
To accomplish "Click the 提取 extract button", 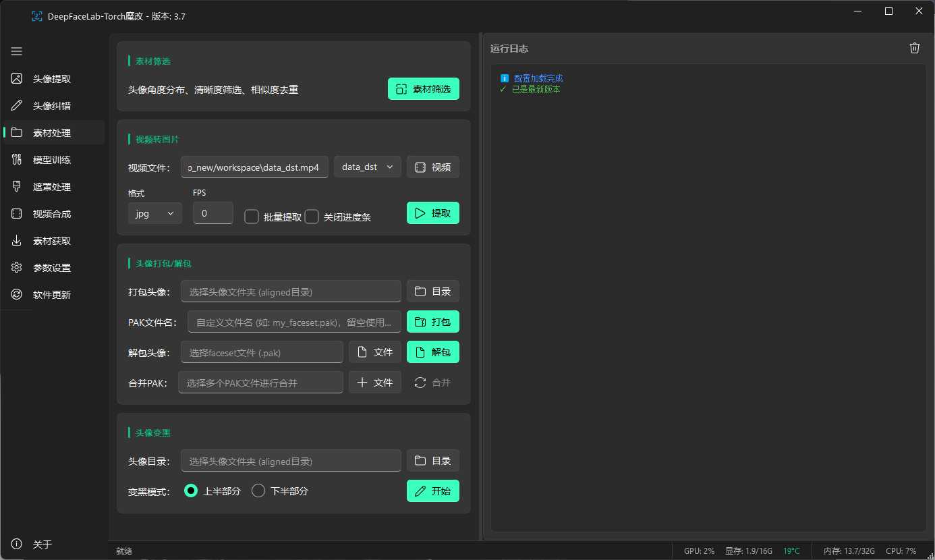I will [432, 213].
